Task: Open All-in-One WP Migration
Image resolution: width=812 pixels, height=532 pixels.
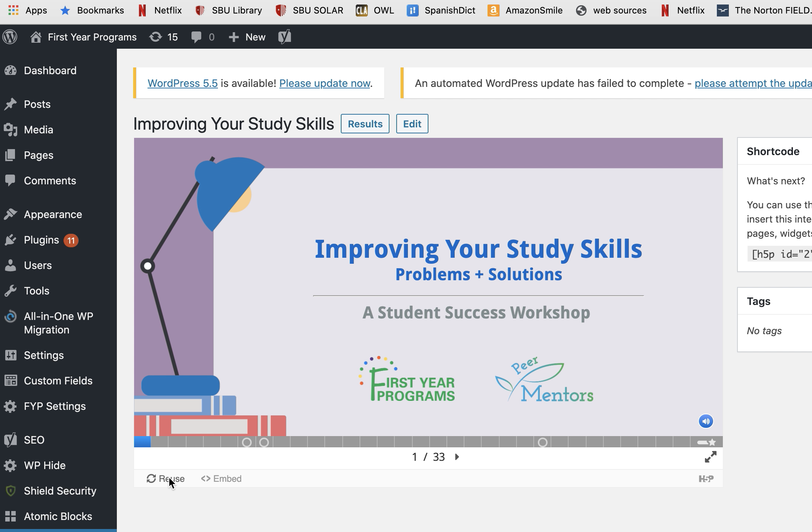Action: click(x=58, y=323)
